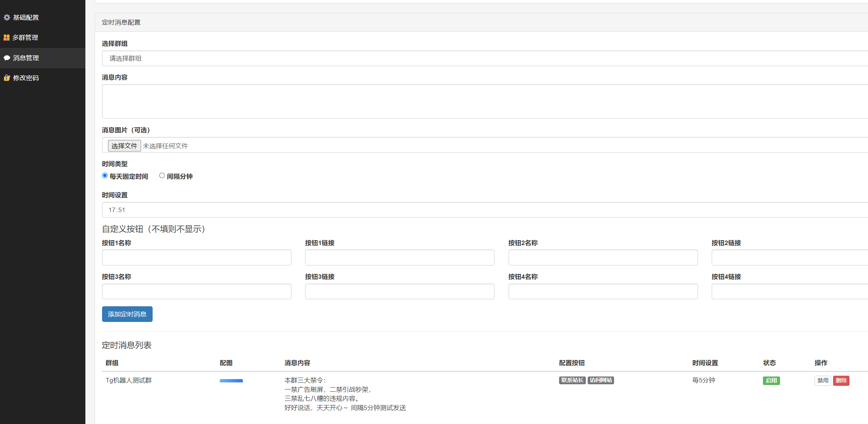Viewport: 868px width, 424px height.
Task: Click the blue 配图 thumbnail image
Action: pyautogui.click(x=231, y=381)
